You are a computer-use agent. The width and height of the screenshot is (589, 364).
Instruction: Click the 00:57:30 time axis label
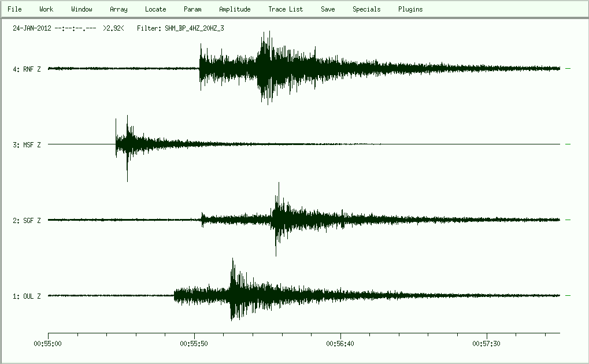pos(487,344)
